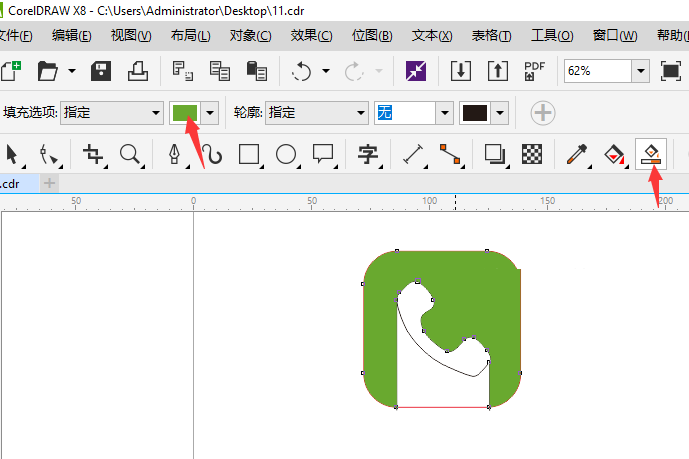This screenshot has width=689, height=459.
Task: Select the Ellipse tool
Action: [x=286, y=155]
